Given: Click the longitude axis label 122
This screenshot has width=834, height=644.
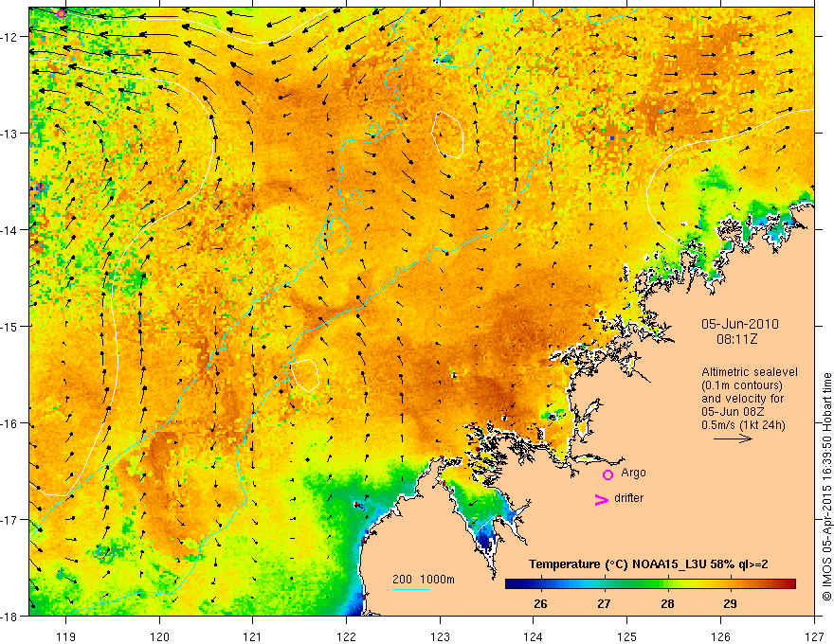Looking at the screenshot, I should [346, 637].
